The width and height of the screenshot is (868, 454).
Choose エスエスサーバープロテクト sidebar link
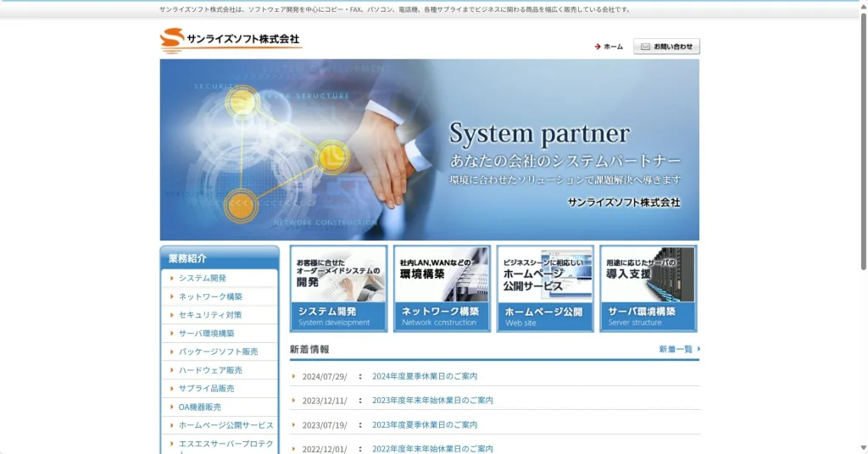(225, 446)
